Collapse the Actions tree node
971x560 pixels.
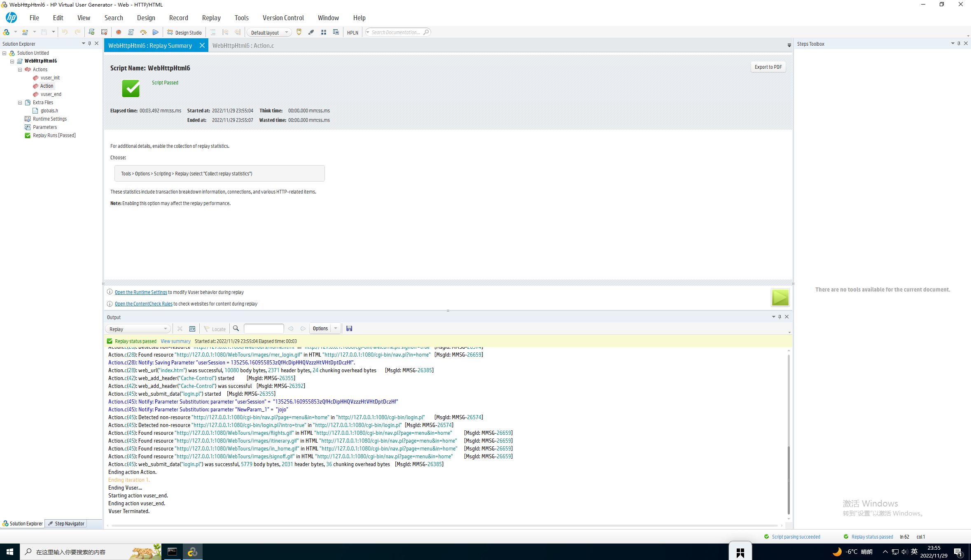(x=20, y=70)
